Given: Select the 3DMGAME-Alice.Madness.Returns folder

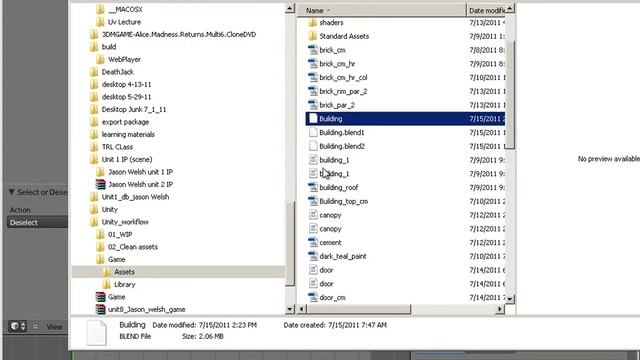Looking at the screenshot, I should click(x=179, y=35).
